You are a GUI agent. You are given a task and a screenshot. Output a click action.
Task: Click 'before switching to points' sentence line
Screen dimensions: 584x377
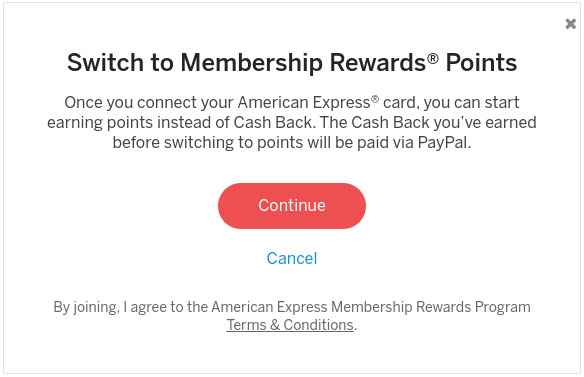pos(207,143)
